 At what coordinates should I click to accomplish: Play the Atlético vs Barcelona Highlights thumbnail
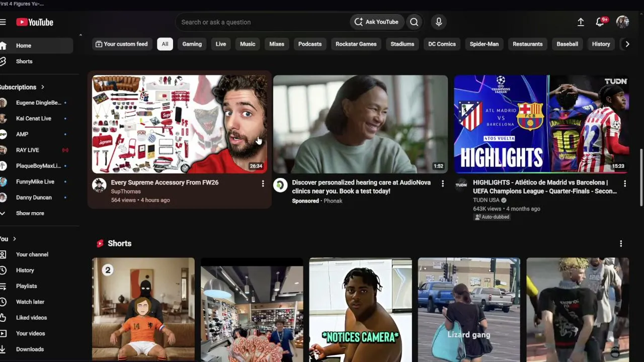541,124
